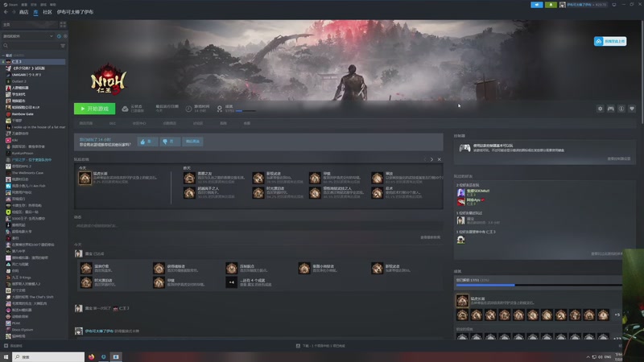Click the thumbs-down not-recommend button

[170, 142]
